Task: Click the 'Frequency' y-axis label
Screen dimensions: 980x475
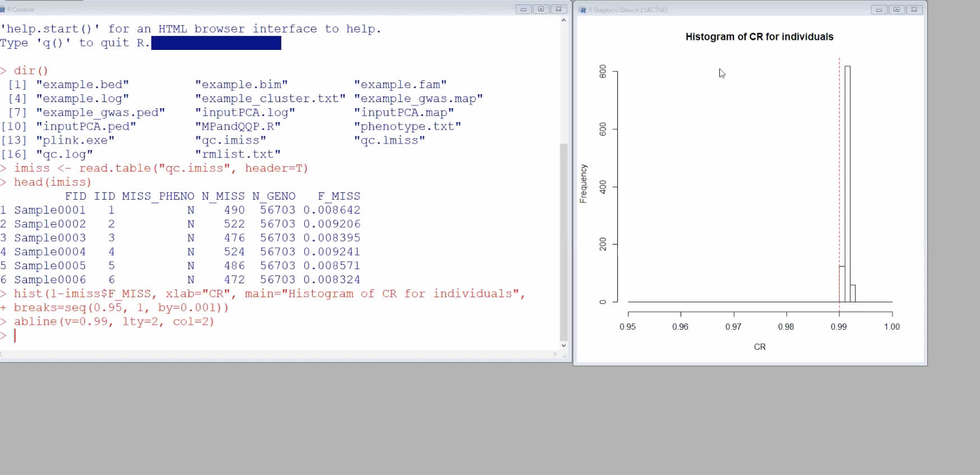Action: (x=584, y=184)
